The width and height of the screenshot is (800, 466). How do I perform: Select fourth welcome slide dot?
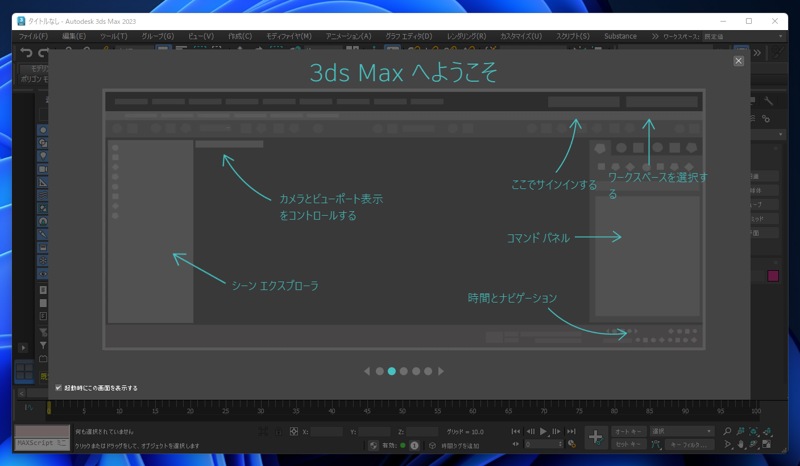pos(416,371)
